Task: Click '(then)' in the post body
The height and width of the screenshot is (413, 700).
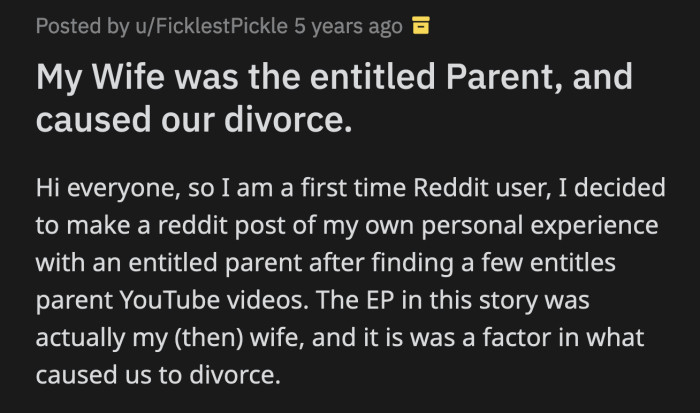Action: click(203, 336)
